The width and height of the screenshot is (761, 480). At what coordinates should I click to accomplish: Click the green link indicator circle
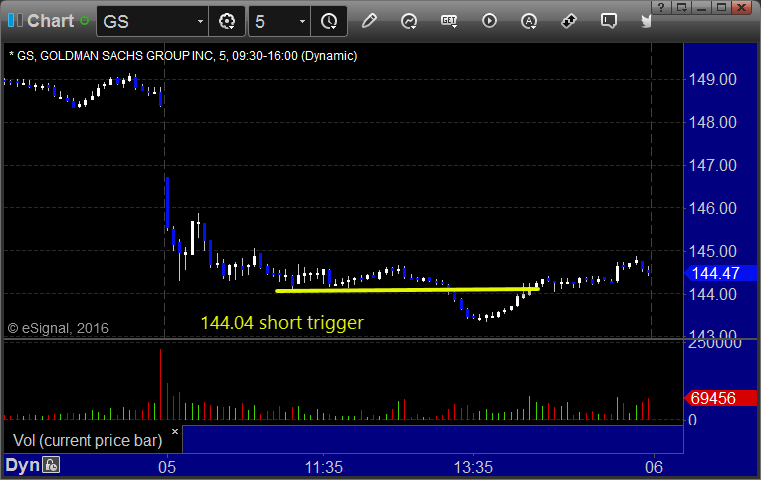click(84, 21)
